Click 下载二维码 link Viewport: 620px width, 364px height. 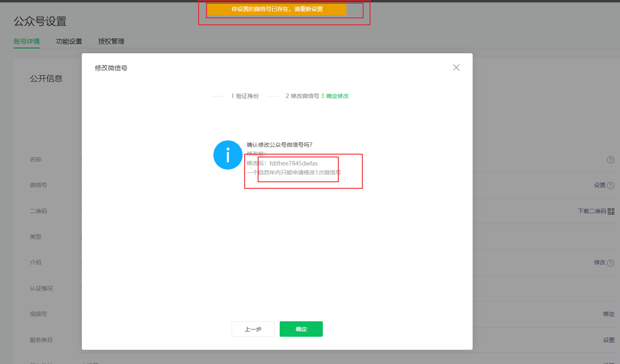tap(592, 211)
